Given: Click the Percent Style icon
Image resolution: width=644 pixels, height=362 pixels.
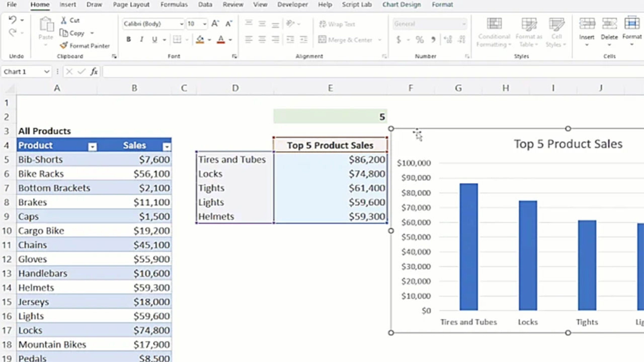Looking at the screenshot, I should pyautogui.click(x=419, y=40).
